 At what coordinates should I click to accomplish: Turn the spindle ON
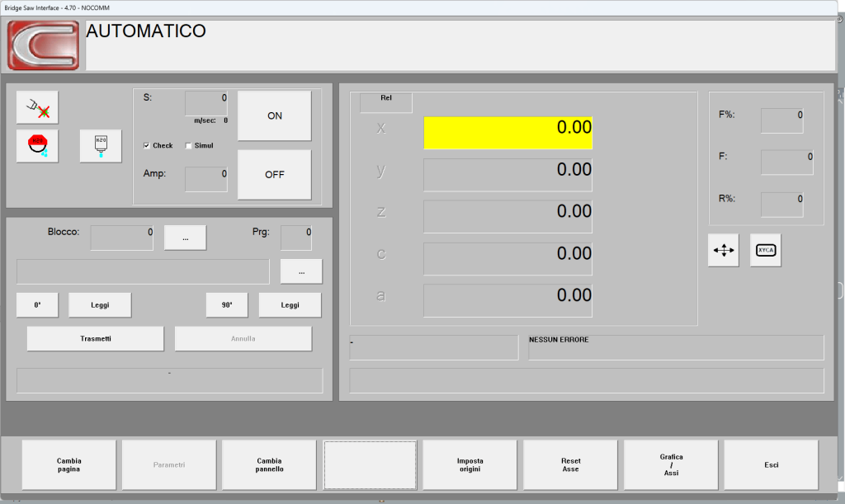(x=274, y=115)
